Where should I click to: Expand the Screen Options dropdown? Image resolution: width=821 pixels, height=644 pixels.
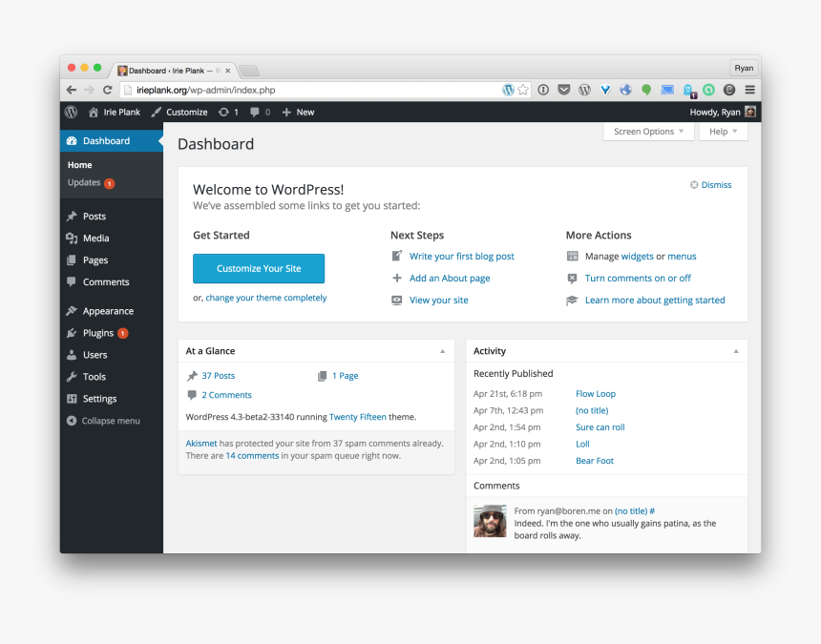pyautogui.click(x=649, y=132)
